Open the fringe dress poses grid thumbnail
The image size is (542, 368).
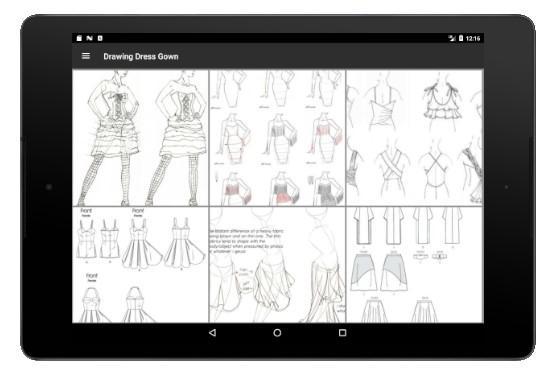coord(277,138)
